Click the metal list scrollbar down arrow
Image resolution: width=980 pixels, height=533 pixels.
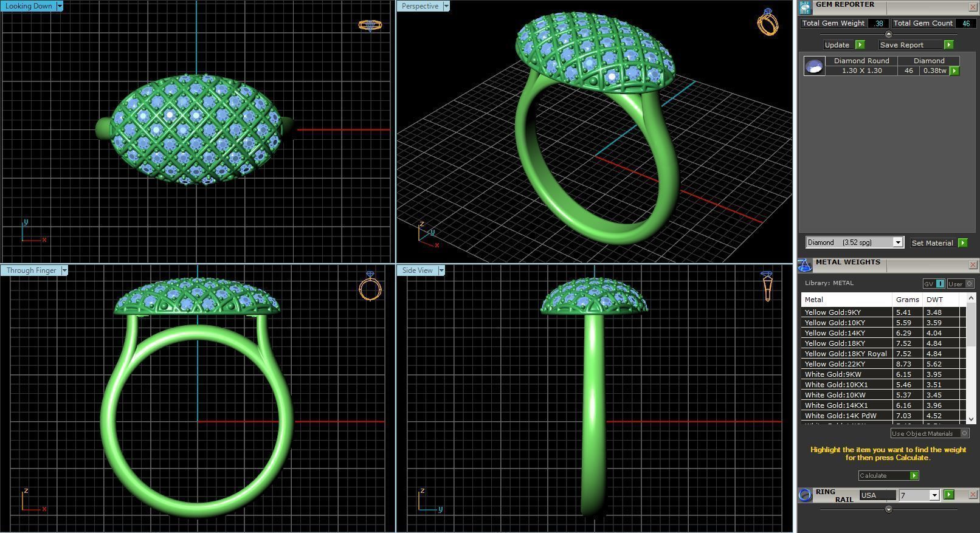coord(971,419)
